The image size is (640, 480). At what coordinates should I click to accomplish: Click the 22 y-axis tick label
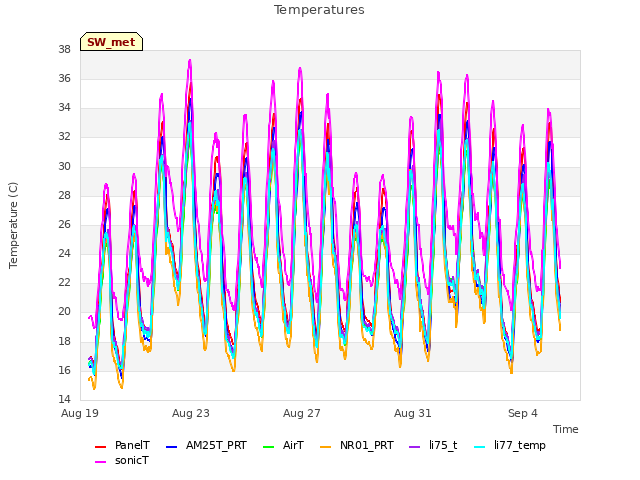64,282
